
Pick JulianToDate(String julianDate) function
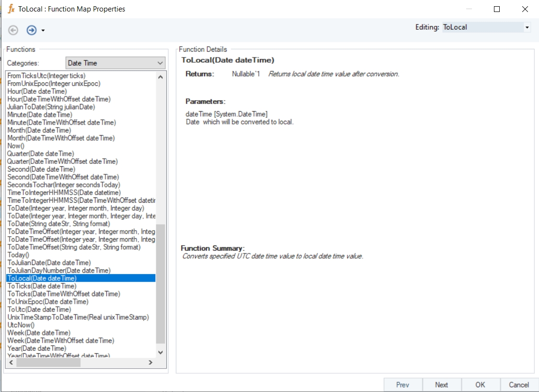51,107
